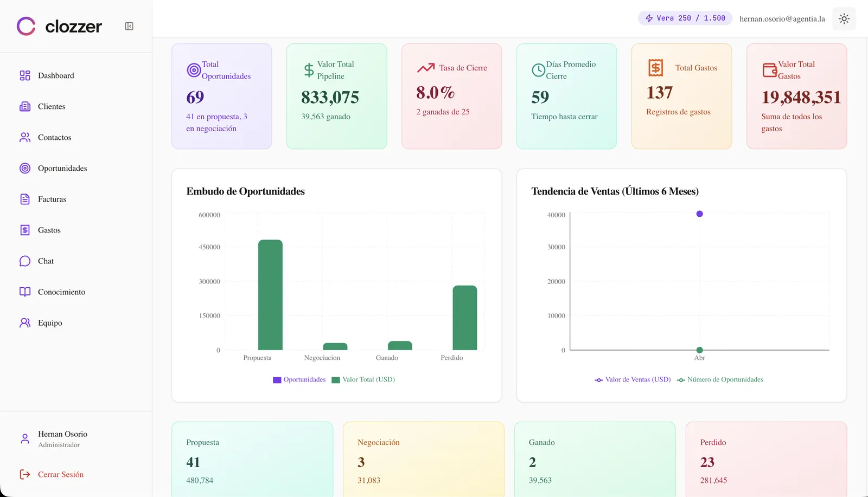
Task: Click the Oportunidades target icon in sidebar
Action: point(25,168)
